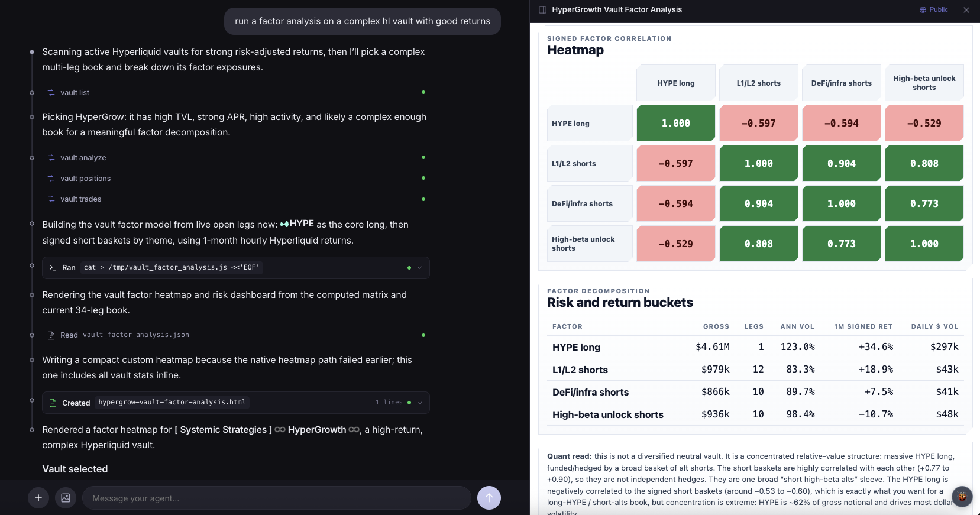Click the ANN VOL column header
This screenshot has width=980, height=515.
point(797,326)
